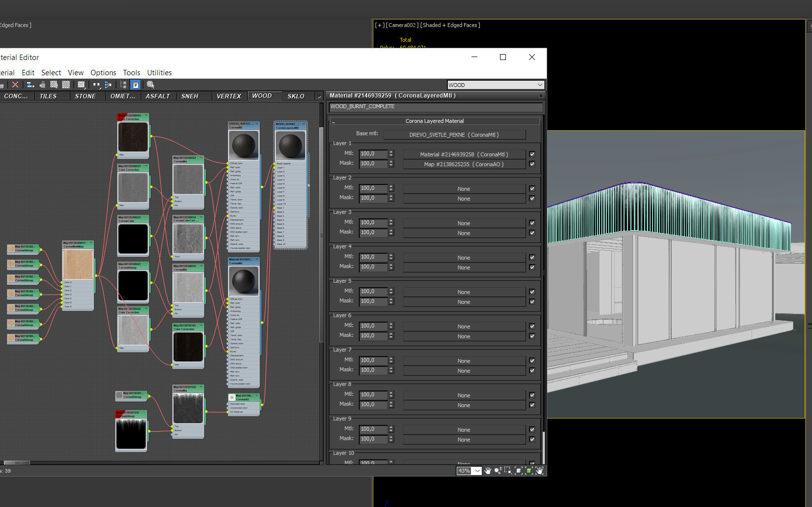The image size is (812, 507).
Task: Click Layer 2 Mtl None button
Action: click(464, 189)
